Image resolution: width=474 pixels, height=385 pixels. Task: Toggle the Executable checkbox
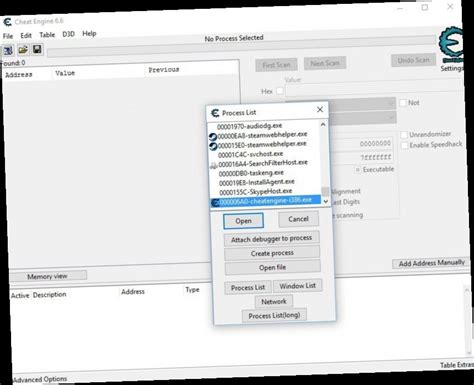(358, 170)
